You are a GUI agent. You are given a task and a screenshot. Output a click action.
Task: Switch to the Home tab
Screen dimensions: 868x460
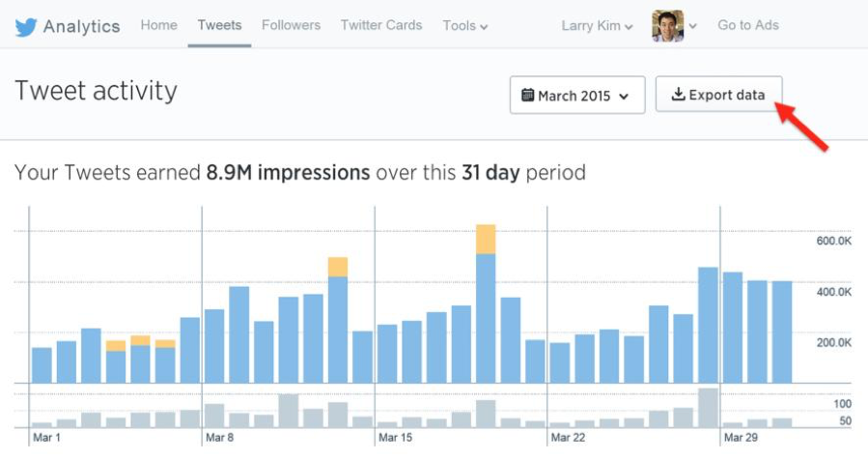pyautogui.click(x=158, y=25)
